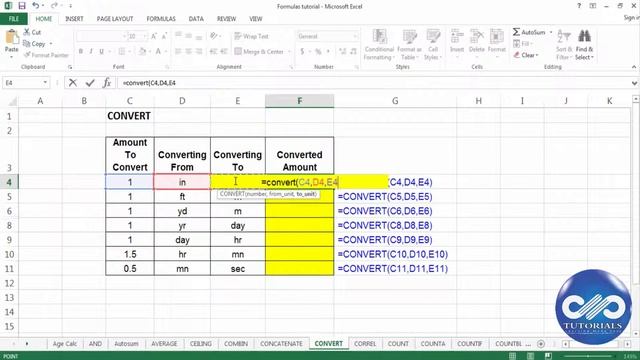Click the Format Painter brush

[x=27, y=55]
